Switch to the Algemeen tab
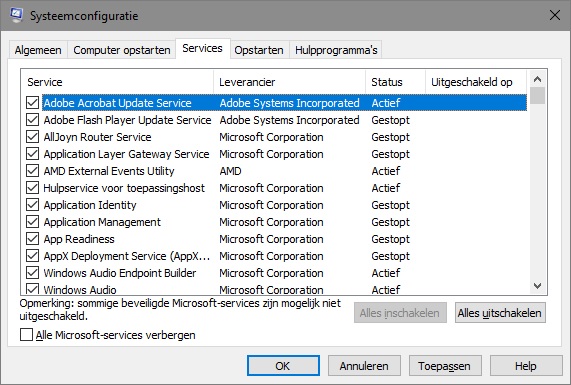 point(38,50)
